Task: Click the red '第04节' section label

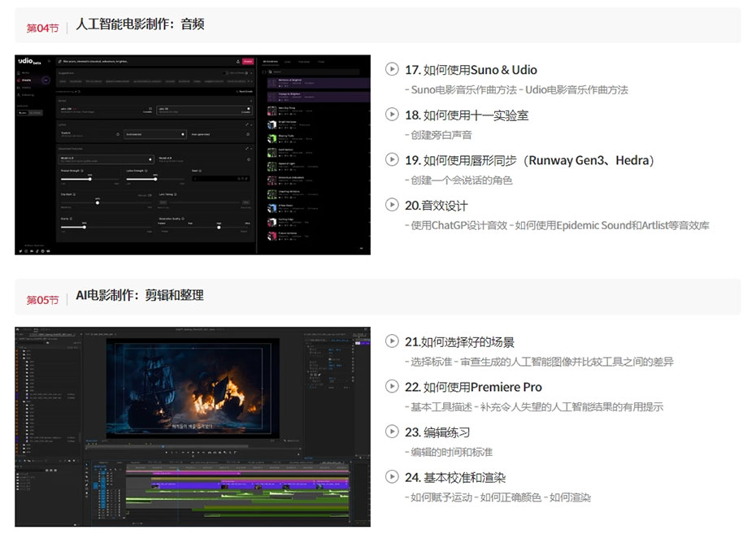Action: point(42,28)
